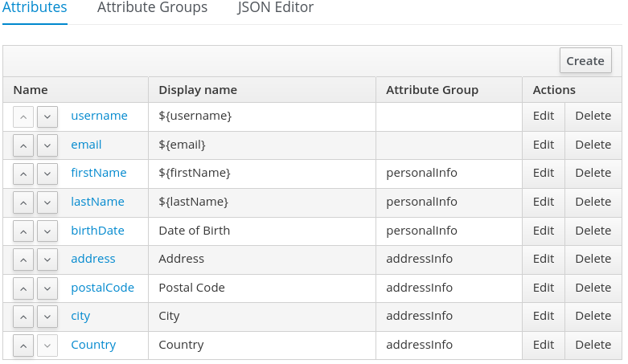
Task: Move the city attribute down
Action: (x=47, y=317)
